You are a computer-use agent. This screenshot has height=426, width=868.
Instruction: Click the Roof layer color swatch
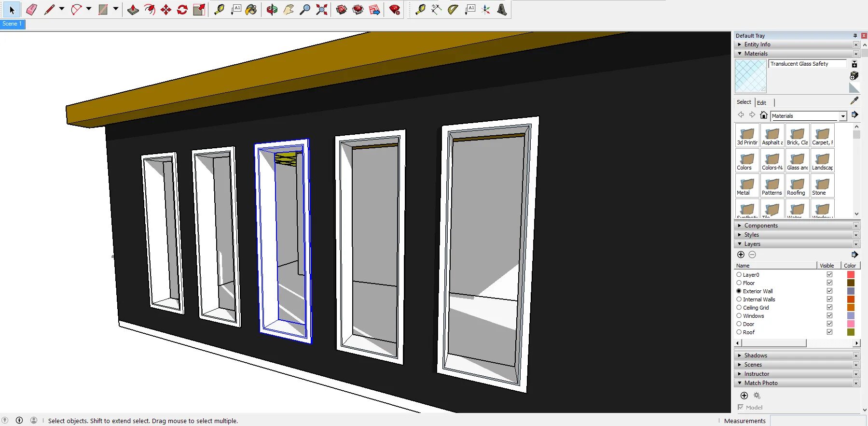pos(851,332)
